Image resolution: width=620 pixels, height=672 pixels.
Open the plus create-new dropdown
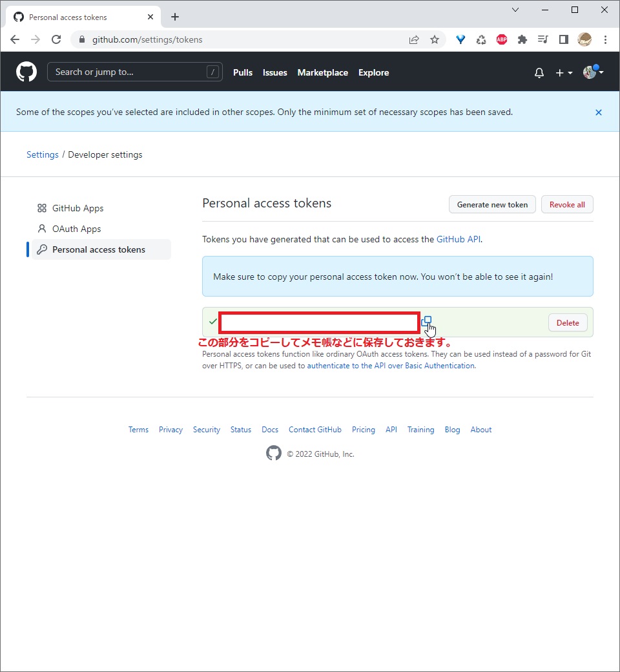pos(564,73)
